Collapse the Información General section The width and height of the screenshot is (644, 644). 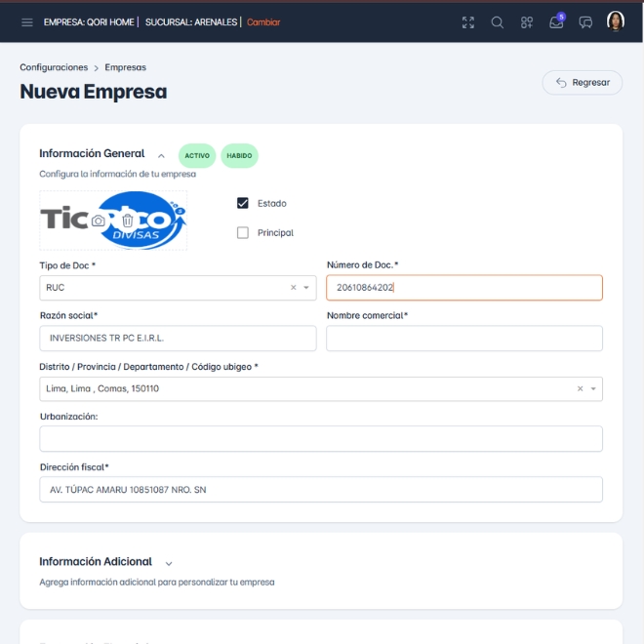pyautogui.click(x=161, y=155)
